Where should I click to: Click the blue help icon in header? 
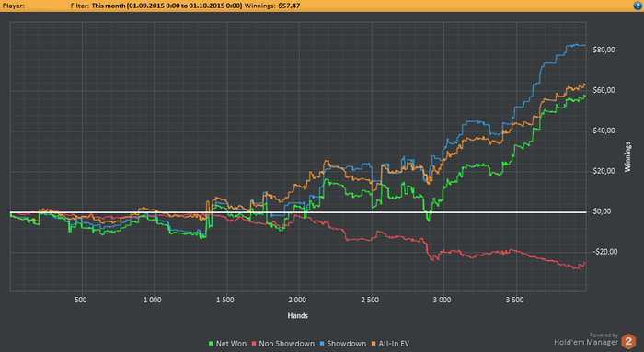tap(638, 6)
